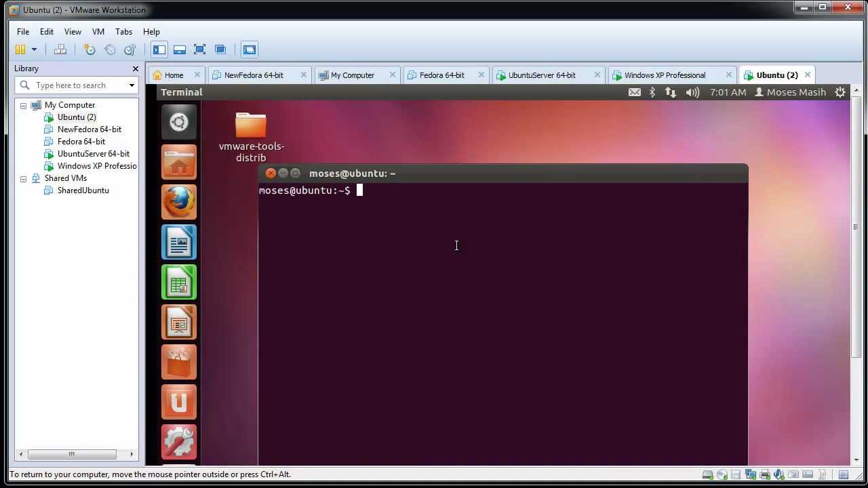Open System Settings launcher icon

click(179, 442)
